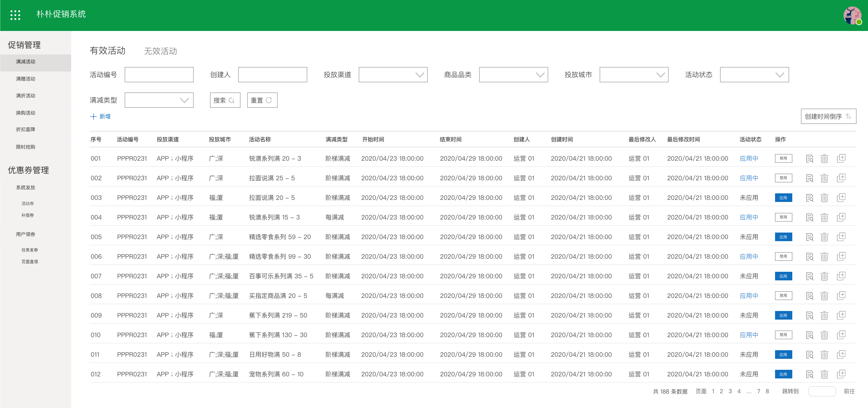
Task: Disable activity 001 with 禁用 button
Action: [783, 159]
